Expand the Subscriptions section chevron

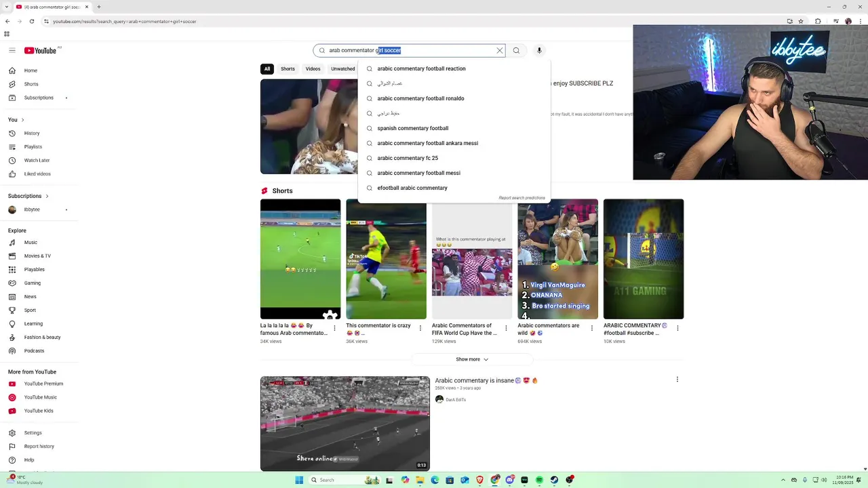pos(47,196)
